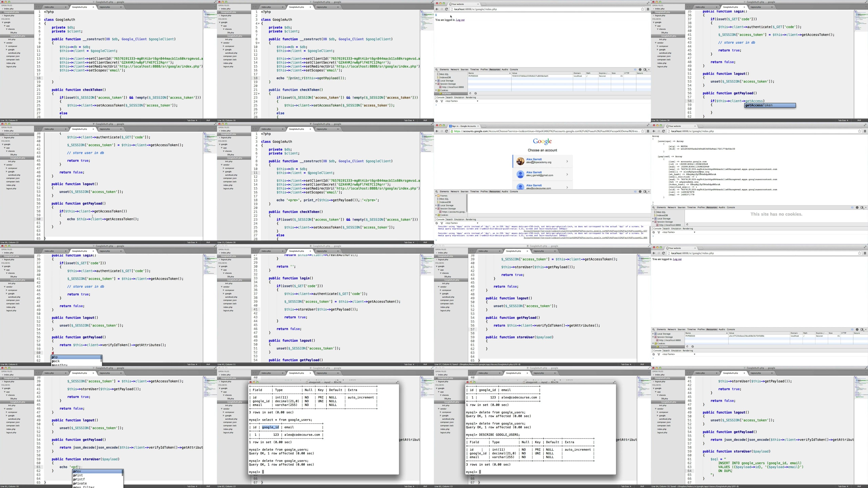Image resolution: width=868 pixels, height=488 pixels.
Task: Open the Sources tab in 'no cookies' window DevTools
Action: tap(681, 207)
